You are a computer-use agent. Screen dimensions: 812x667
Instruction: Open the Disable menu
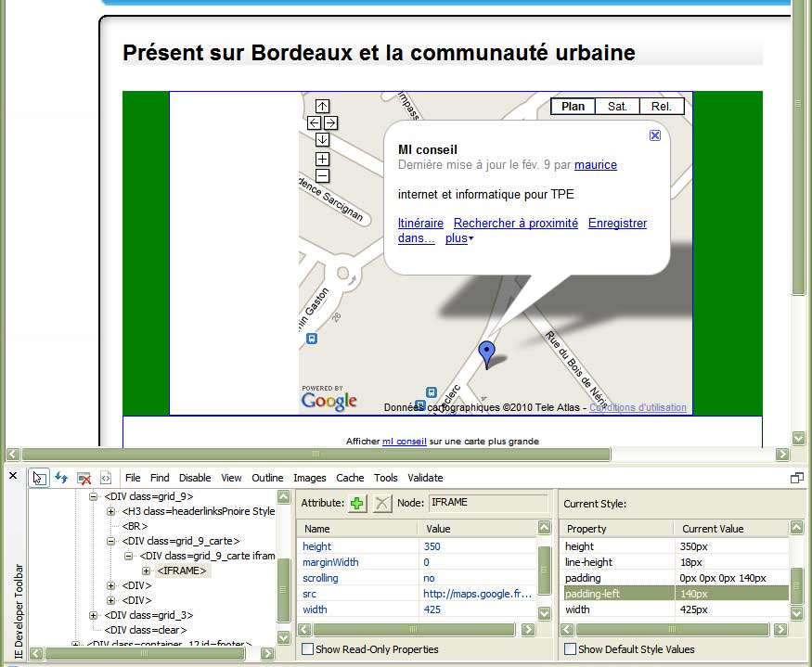point(195,478)
